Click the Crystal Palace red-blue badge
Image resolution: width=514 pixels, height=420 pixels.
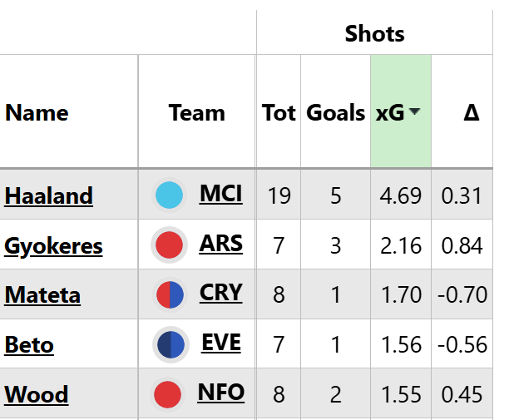pyautogui.click(x=169, y=294)
